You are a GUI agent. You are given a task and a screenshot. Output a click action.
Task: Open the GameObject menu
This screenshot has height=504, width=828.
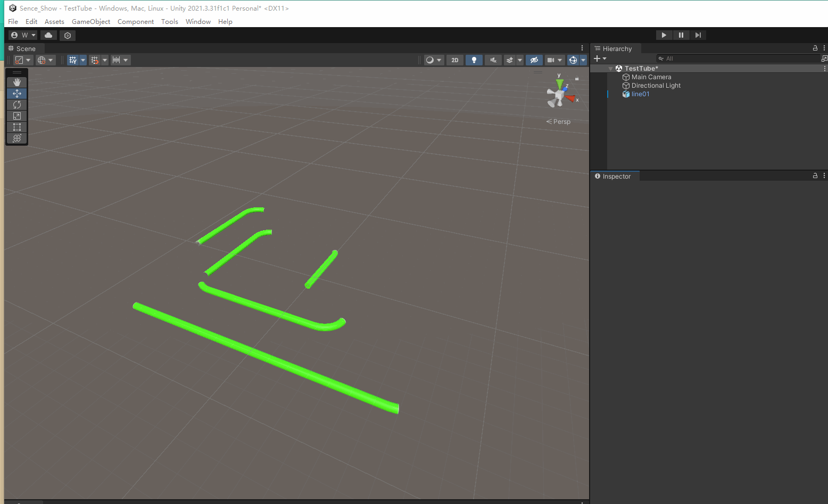[x=91, y=22]
